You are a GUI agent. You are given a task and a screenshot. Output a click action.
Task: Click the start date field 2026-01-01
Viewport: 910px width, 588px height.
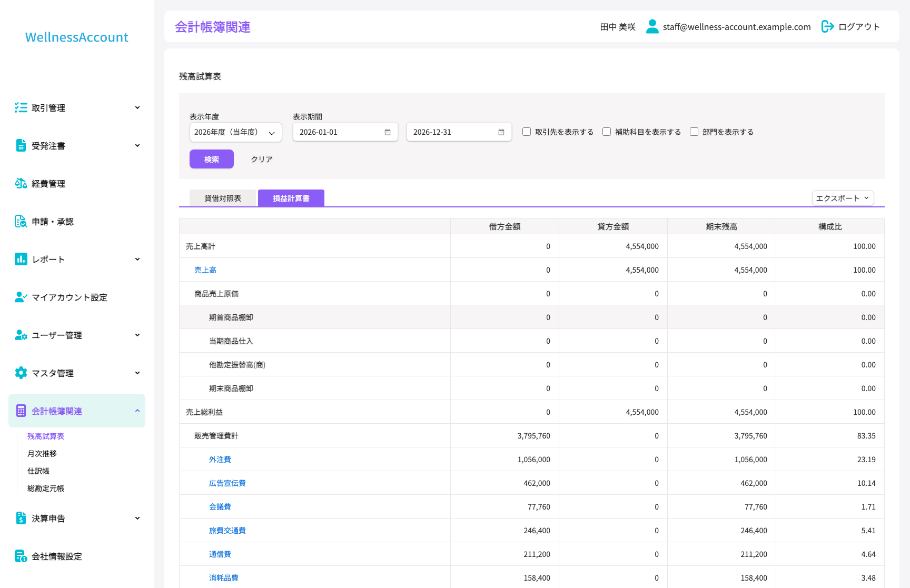pos(345,132)
